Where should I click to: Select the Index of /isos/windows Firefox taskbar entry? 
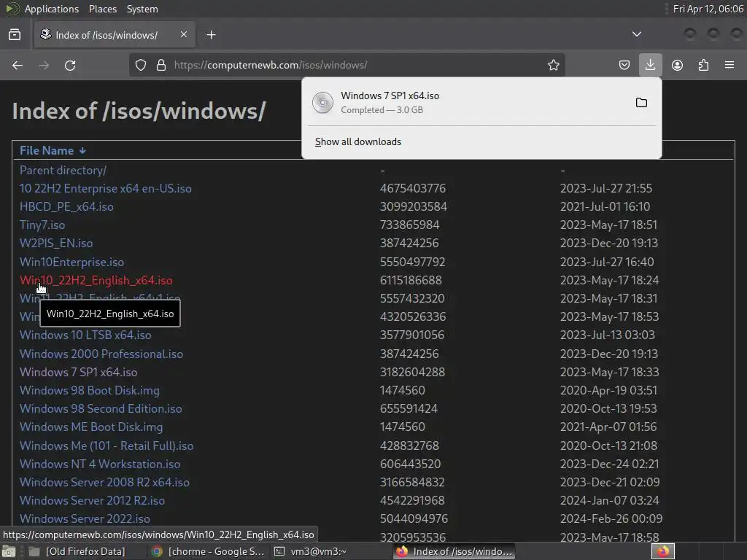[454, 552]
